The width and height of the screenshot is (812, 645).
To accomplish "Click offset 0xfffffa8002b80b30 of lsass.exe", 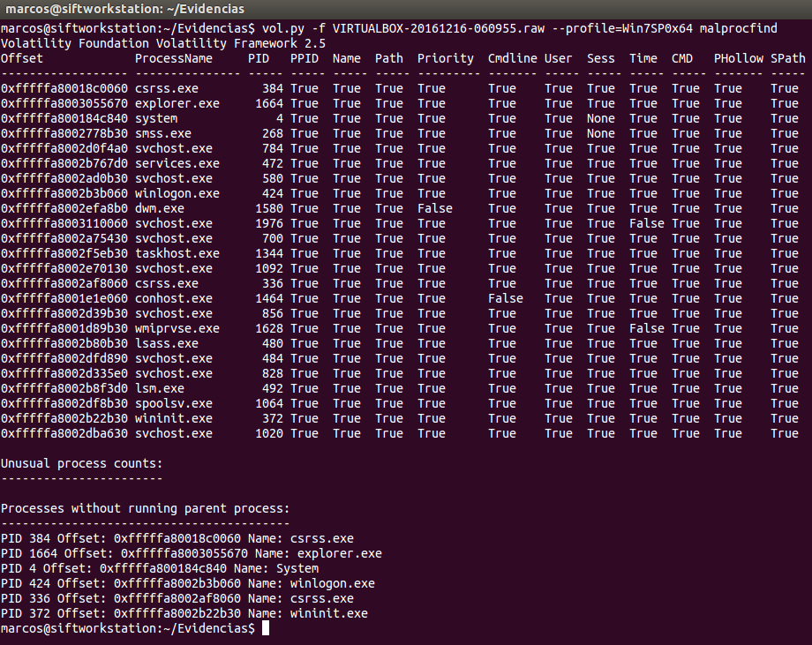I will tap(64, 343).
